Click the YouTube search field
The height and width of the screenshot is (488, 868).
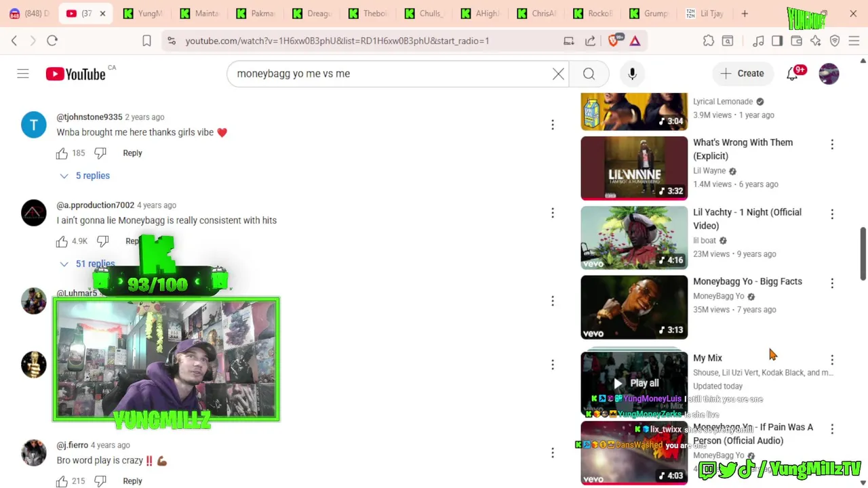390,73
